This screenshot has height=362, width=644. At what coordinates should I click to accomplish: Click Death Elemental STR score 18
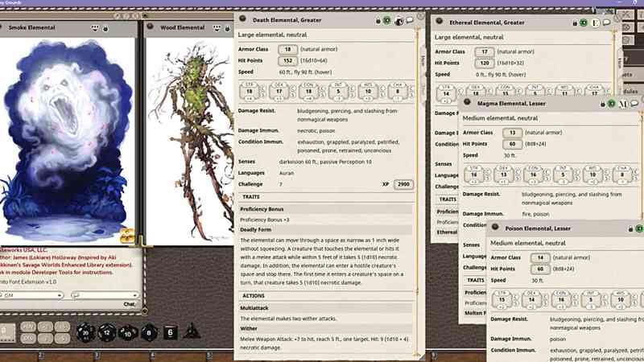[249, 91]
